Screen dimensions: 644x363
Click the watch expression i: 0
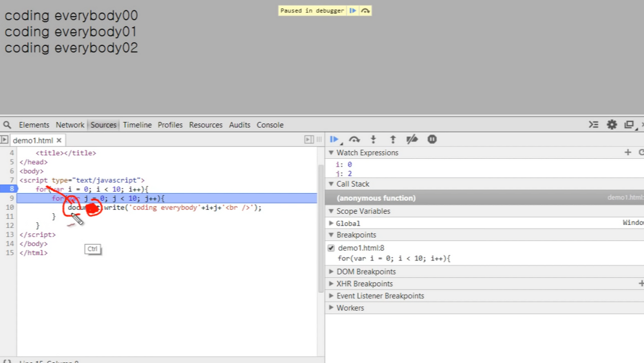click(x=344, y=165)
